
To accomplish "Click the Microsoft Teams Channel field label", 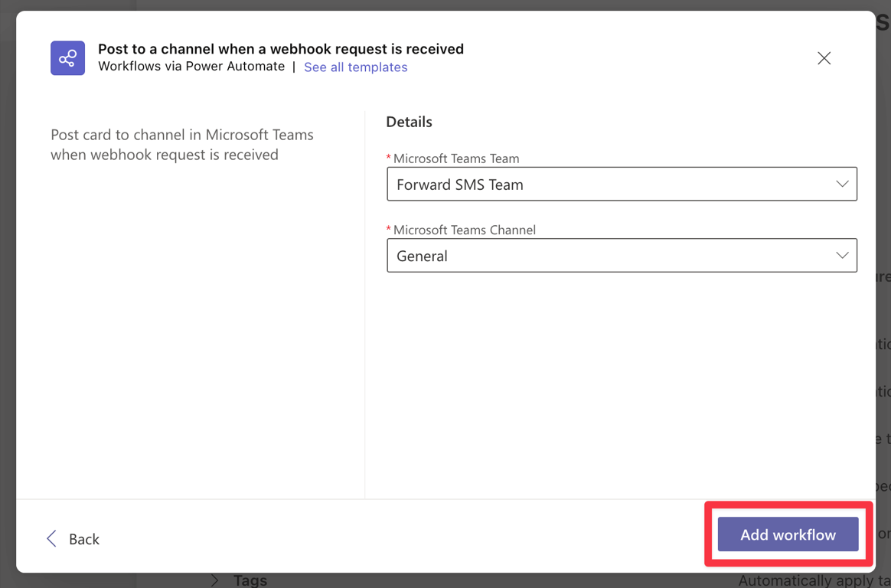I will pyautogui.click(x=464, y=230).
